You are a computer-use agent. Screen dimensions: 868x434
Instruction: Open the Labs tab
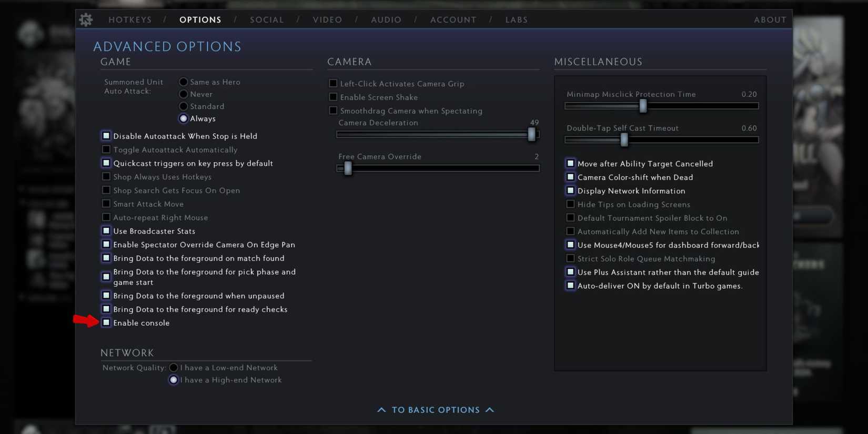[517, 20]
